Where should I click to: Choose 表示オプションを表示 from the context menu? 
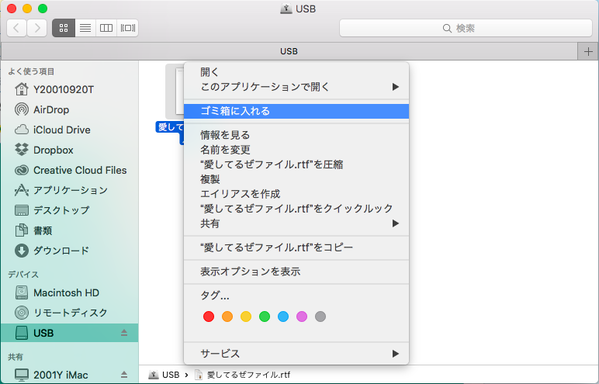tap(296, 272)
